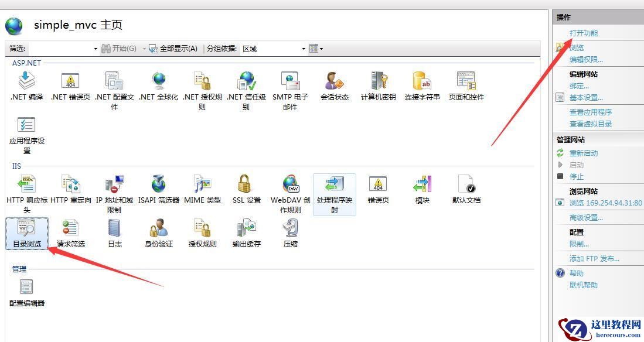Open .NET 全球化 settings icon
644x342 pixels.
(x=159, y=80)
